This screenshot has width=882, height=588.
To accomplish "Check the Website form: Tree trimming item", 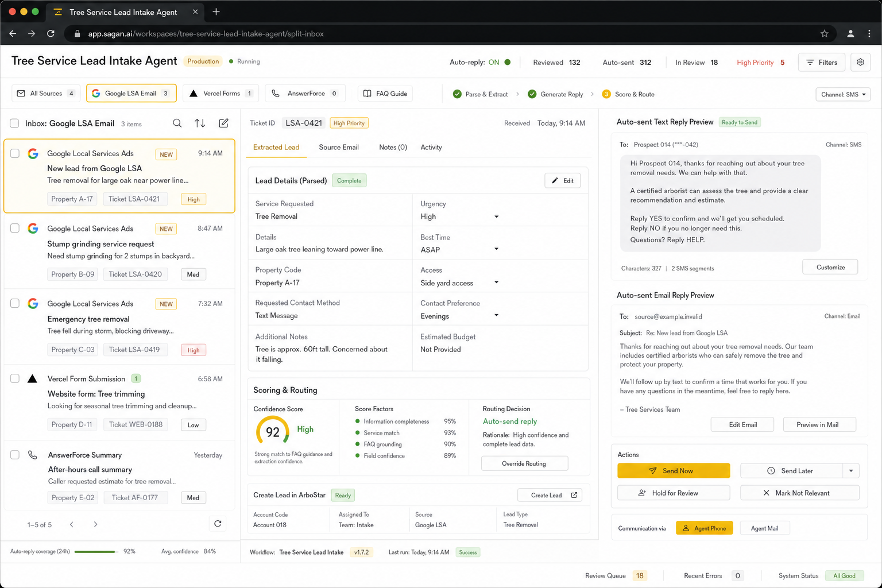I will click(x=15, y=378).
